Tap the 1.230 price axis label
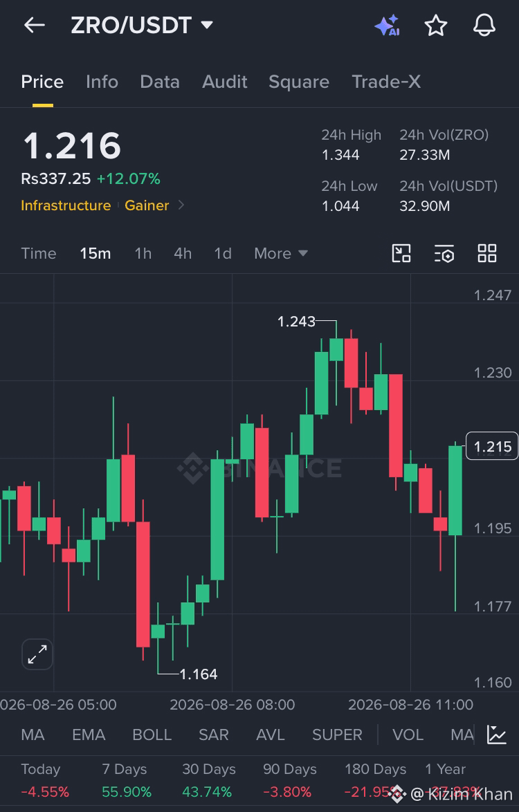 click(x=493, y=373)
